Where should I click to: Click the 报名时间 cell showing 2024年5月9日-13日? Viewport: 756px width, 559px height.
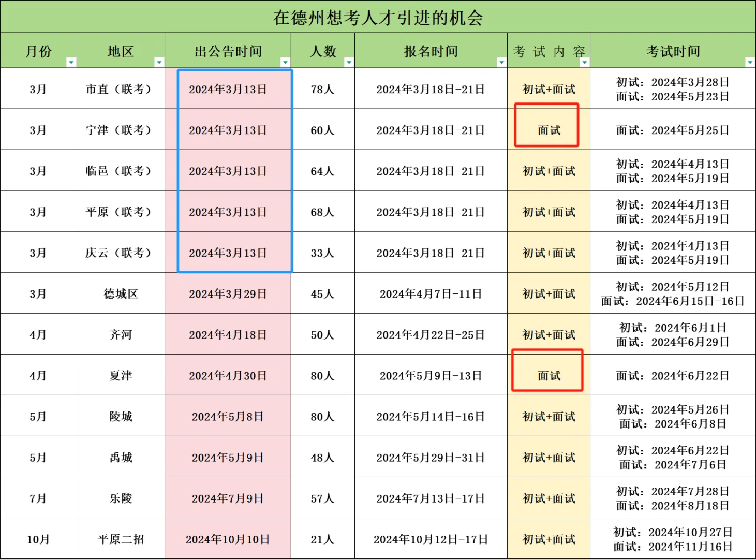point(430,375)
